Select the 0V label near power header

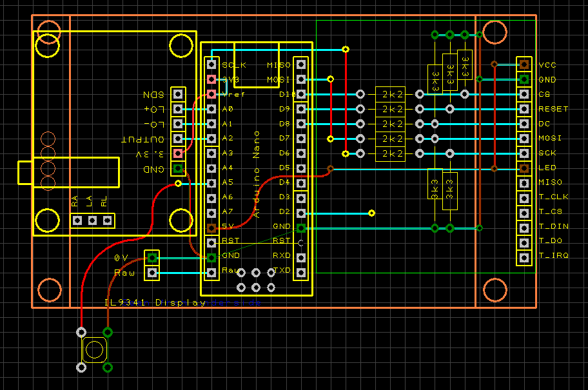pos(121,258)
